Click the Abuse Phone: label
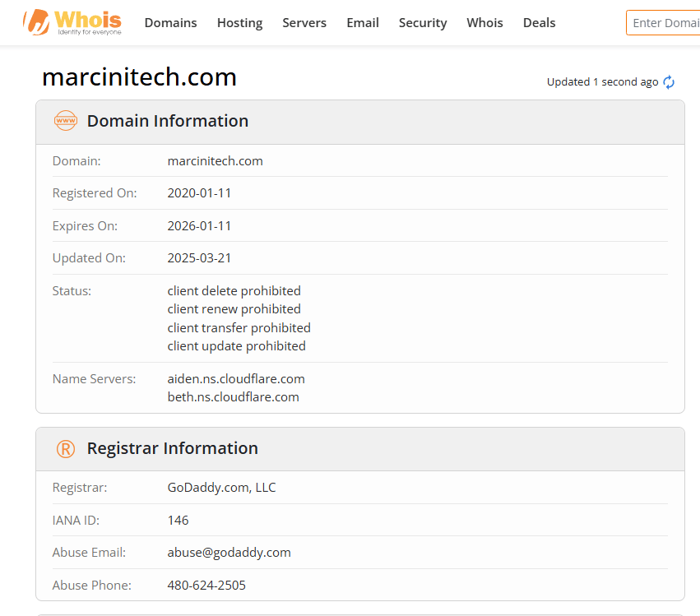Screen dimensions: 700x616 [x=91, y=586]
